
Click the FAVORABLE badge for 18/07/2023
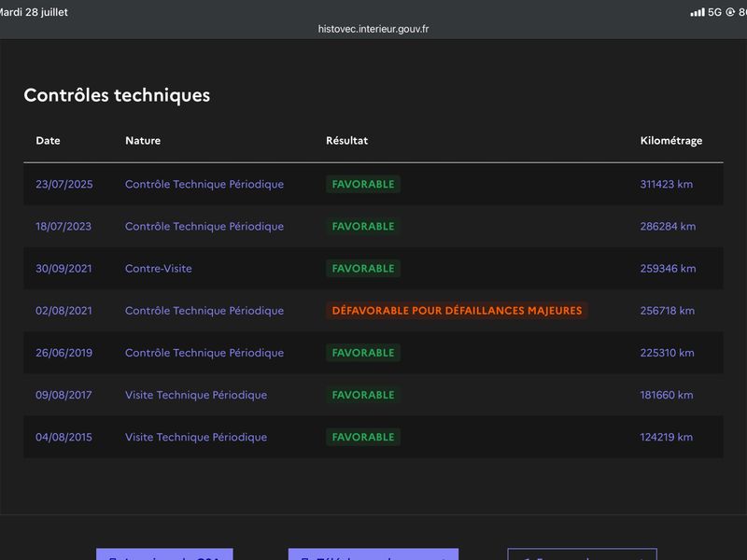click(363, 226)
